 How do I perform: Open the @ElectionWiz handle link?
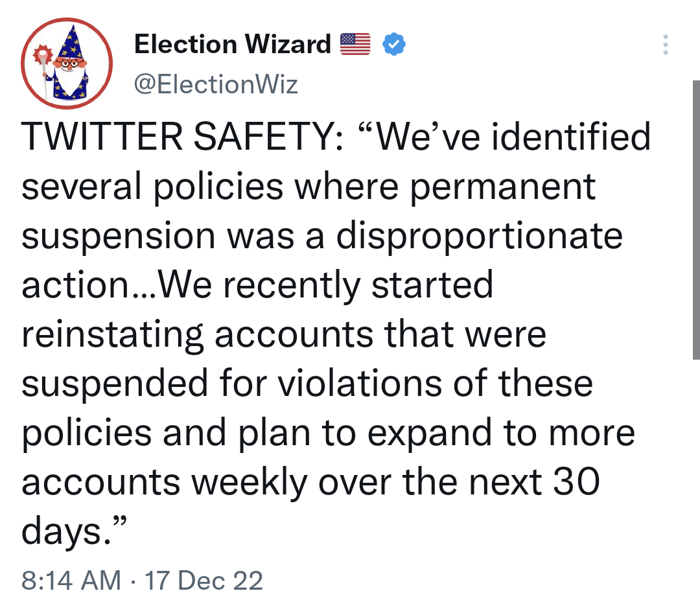pos(216,84)
